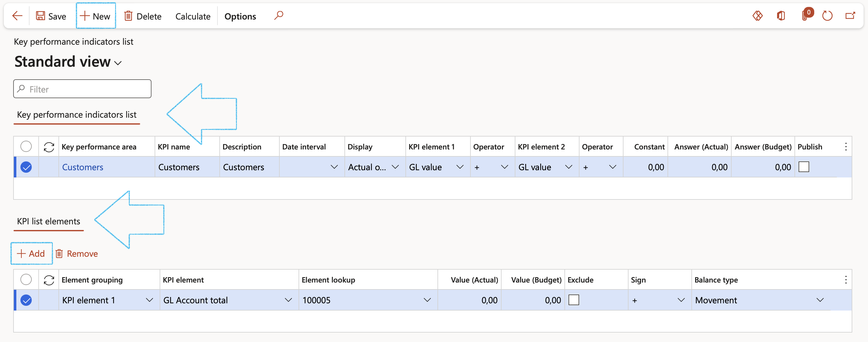The width and height of the screenshot is (868, 342).
Task: Click the Delete trash can icon in the toolbar
Action: (128, 16)
